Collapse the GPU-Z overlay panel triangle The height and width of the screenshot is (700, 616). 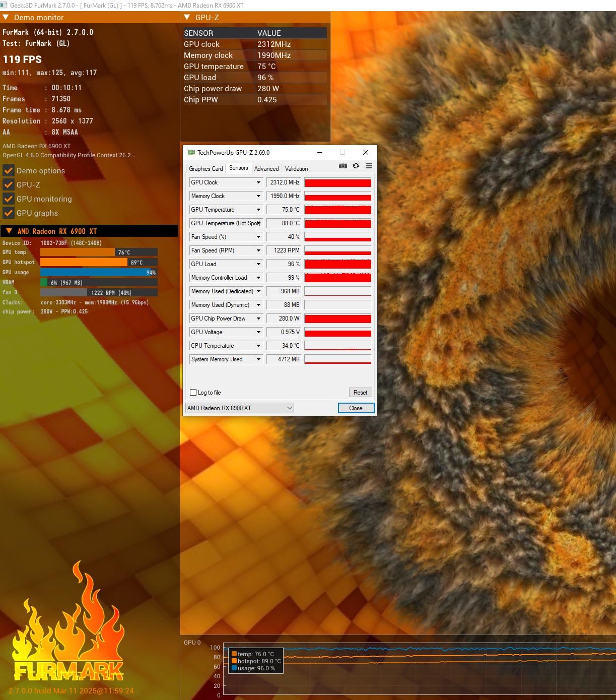tap(187, 17)
